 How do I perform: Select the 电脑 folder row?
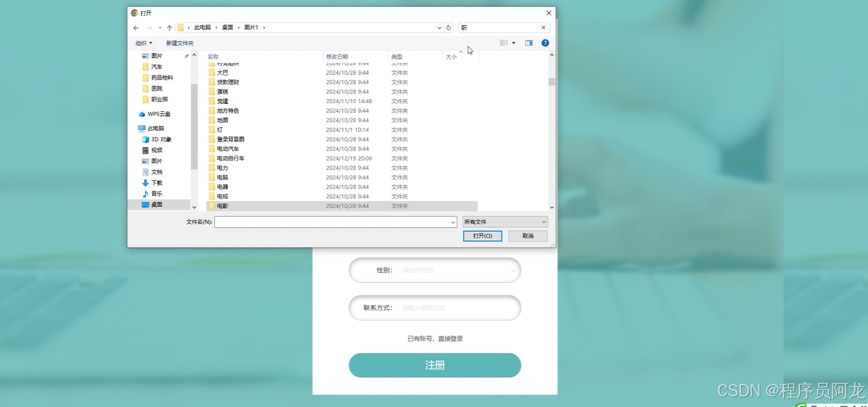tap(342, 177)
